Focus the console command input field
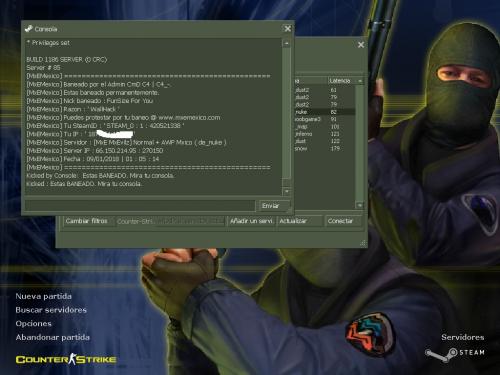The image size is (500, 375). point(140,205)
